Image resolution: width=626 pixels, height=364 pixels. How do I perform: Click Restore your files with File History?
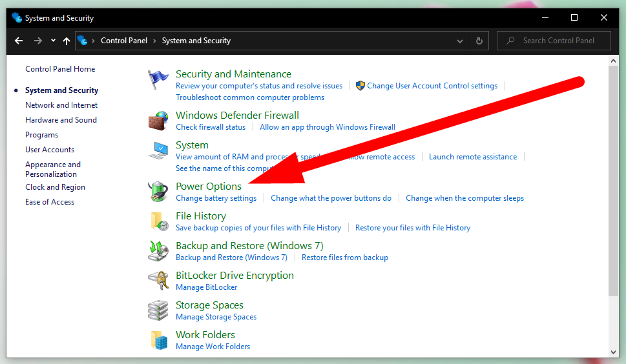click(x=413, y=228)
